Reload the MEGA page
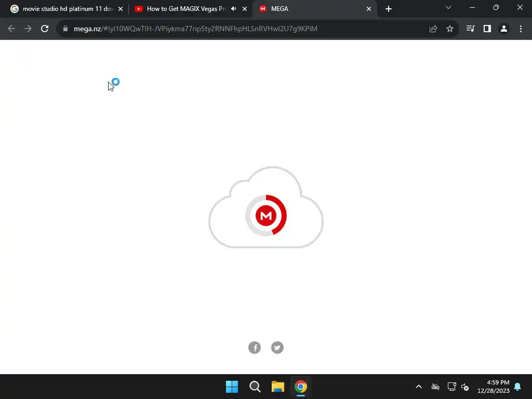This screenshot has height=399, width=532. pos(45,29)
